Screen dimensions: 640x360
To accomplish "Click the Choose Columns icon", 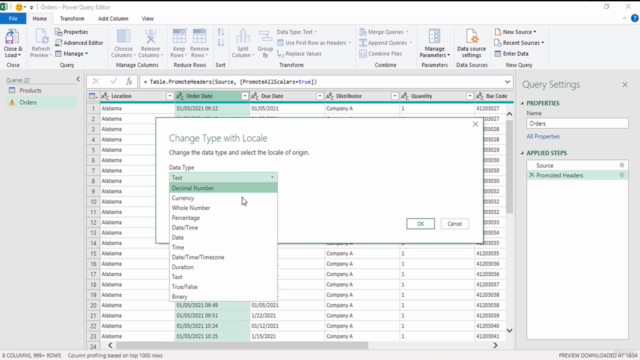I will [x=123, y=37].
